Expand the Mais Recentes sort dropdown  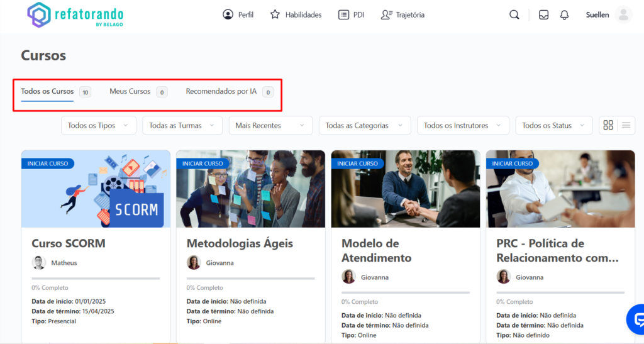tap(270, 126)
